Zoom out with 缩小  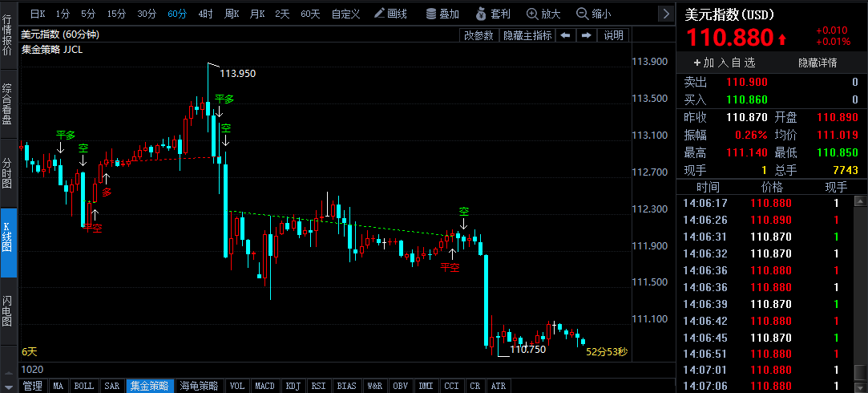pos(594,14)
